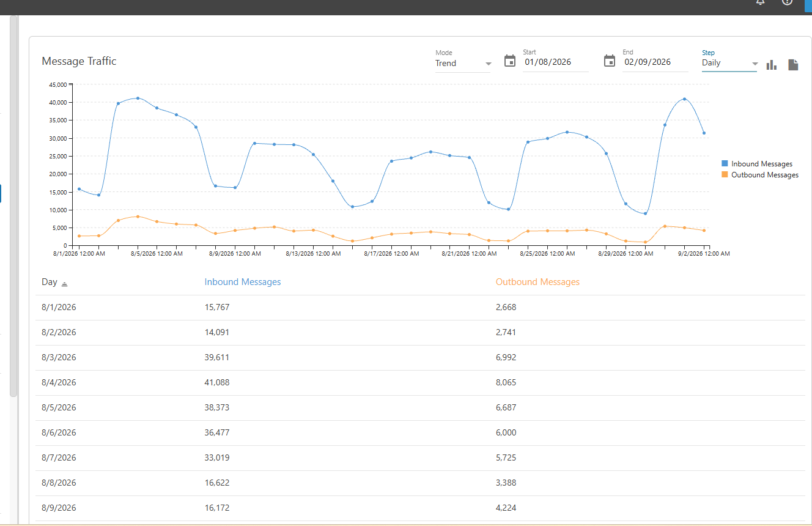Open the End date calendar picker
The image size is (812, 526).
(x=610, y=61)
